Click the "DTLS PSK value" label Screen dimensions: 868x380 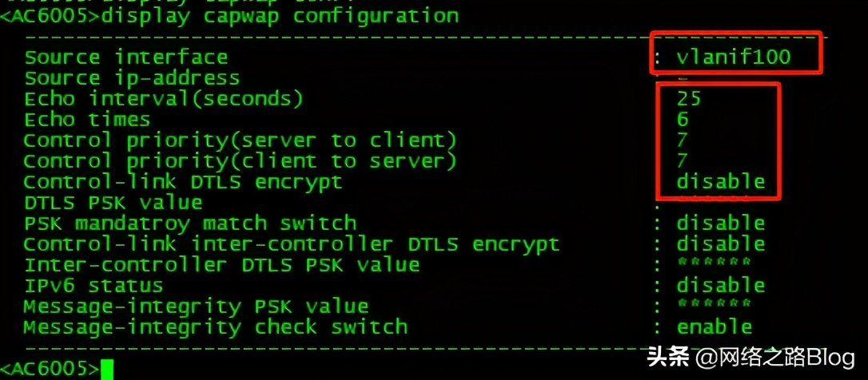113,203
